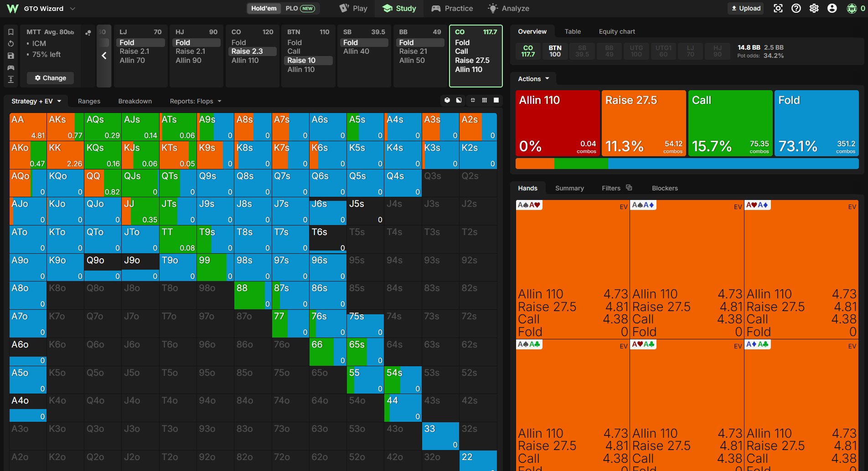Open the Study mode tab
Viewport: 868px width, 471px height.
coord(399,8)
